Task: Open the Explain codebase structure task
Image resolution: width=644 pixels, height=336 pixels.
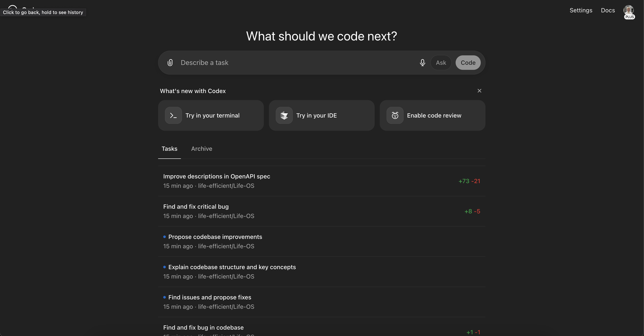Action: [232, 267]
